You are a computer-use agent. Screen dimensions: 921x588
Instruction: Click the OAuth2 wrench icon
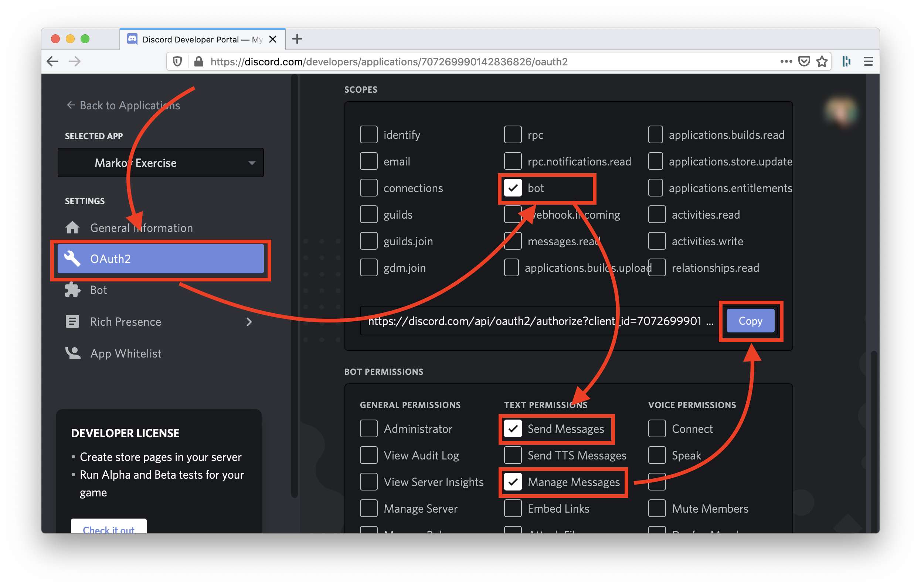72,259
